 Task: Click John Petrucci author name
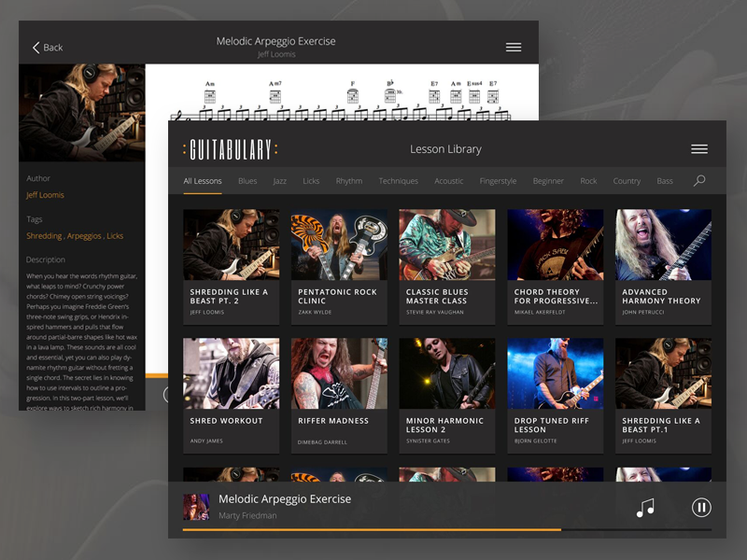coord(643,313)
